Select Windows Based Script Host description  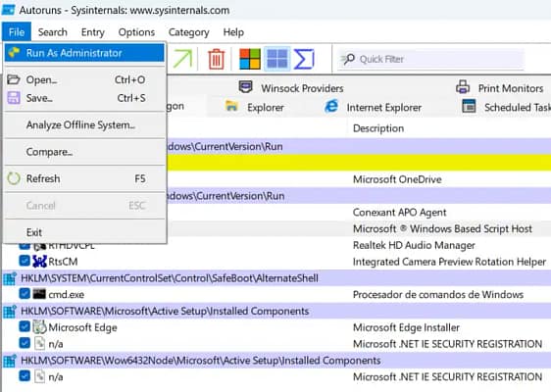point(442,228)
